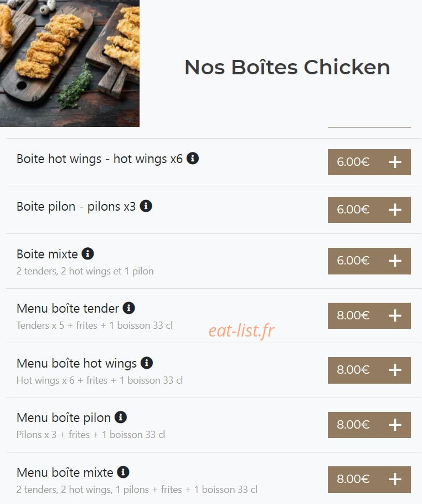
Task: Add Menu boîte pilon for 8.00€
Action: pos(369,425)
